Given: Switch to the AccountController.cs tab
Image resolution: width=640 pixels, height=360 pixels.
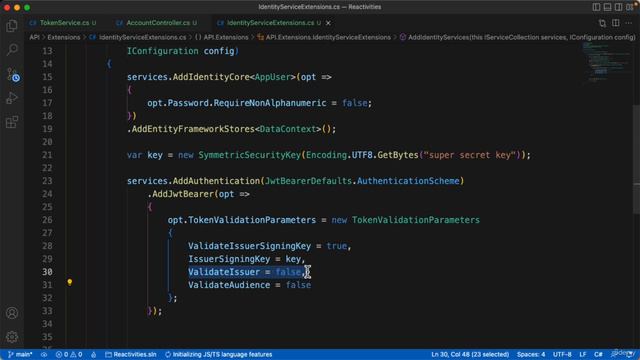Looking at the screenshot, I should [157, 23].
